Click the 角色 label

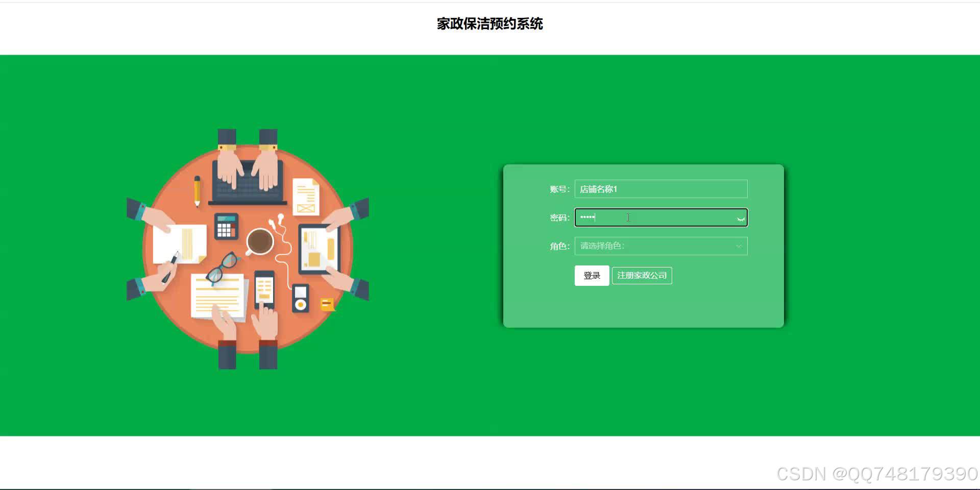(x=559, y=247)
